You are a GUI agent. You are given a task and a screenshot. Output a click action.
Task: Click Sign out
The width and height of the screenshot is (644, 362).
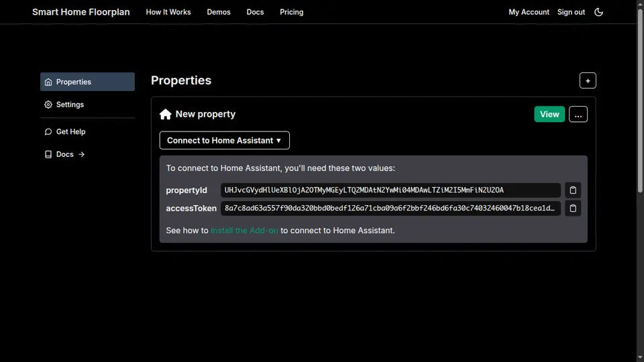[x=571, y=12]
